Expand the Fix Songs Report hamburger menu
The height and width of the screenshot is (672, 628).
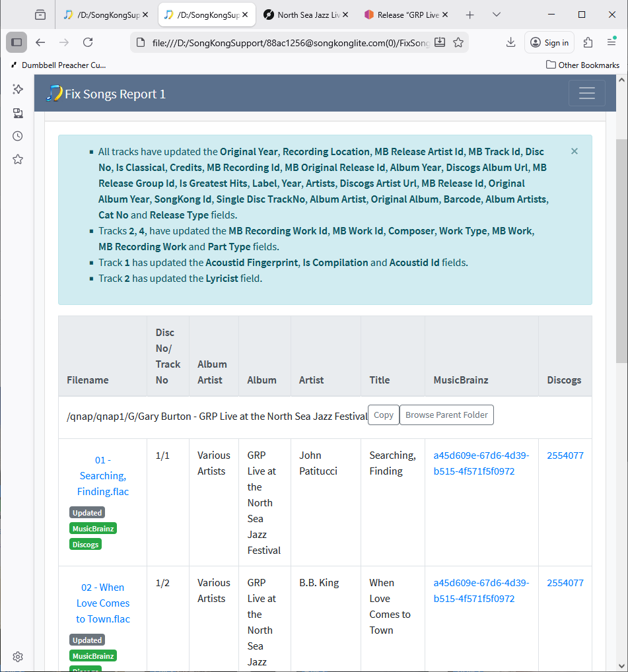(586, 94)
